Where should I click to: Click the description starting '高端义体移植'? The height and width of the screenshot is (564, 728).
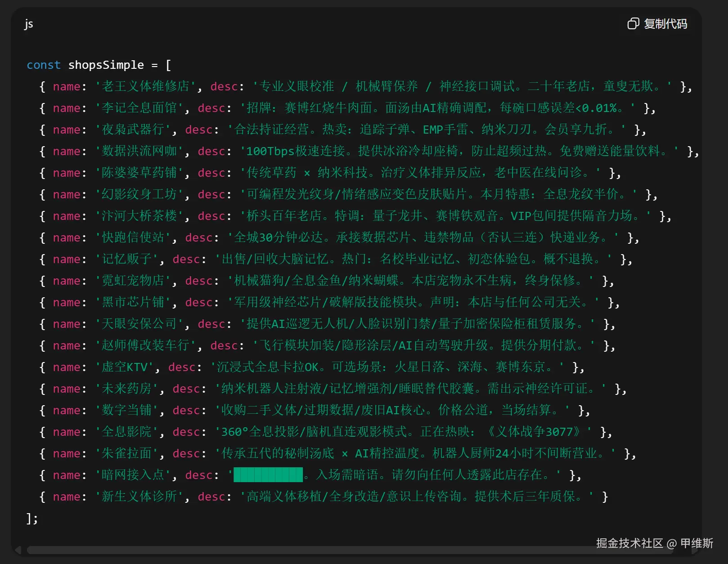point(418,497)
